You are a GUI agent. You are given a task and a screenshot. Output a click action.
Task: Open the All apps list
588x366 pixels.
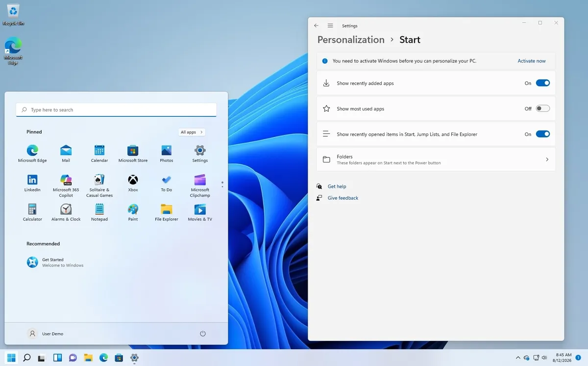coord(192,132)
